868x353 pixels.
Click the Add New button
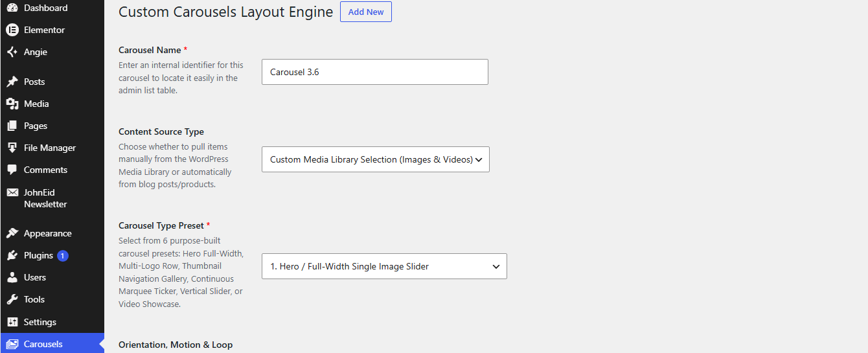coord(366,12)
